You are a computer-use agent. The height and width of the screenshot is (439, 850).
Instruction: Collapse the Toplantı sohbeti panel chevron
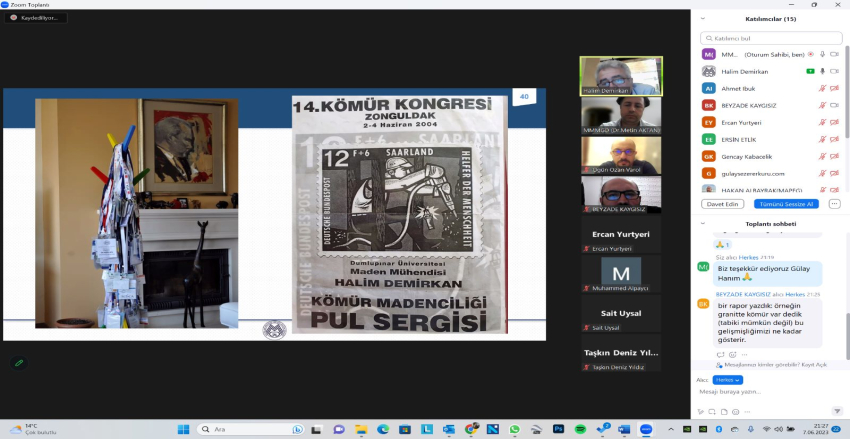click(x=703, y=223)
